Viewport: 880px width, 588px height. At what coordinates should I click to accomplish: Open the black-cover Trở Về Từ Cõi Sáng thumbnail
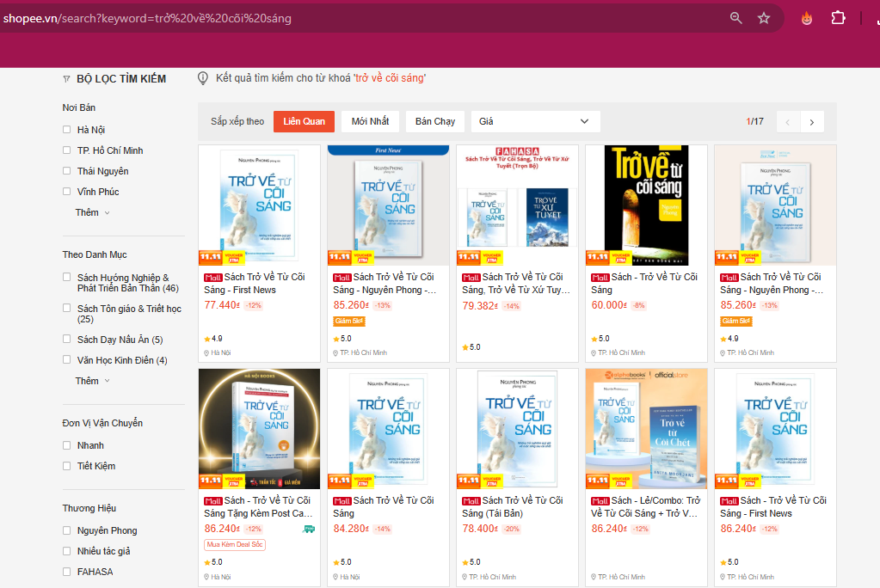[x=646, y=205]
